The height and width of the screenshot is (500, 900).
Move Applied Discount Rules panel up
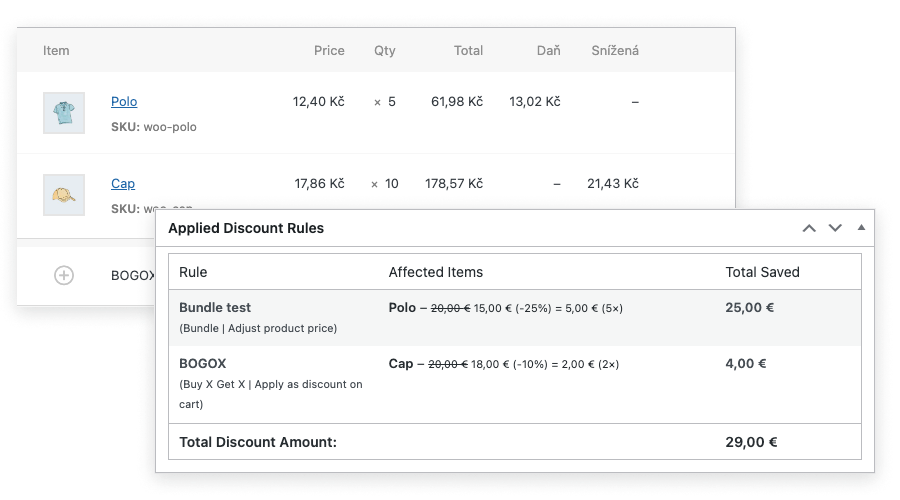pyautogui.click(x=809, y=228)
